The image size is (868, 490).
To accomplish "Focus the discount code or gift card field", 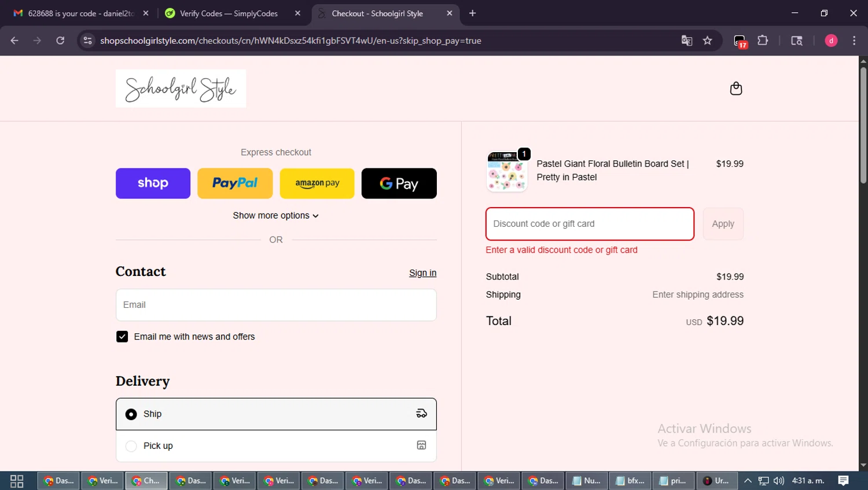I will [x=590, y=224].
